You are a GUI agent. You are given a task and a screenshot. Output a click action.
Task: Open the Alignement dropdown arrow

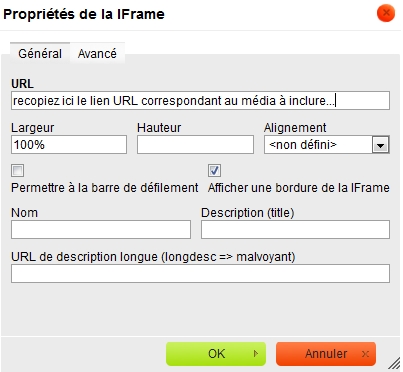[380, 145]
